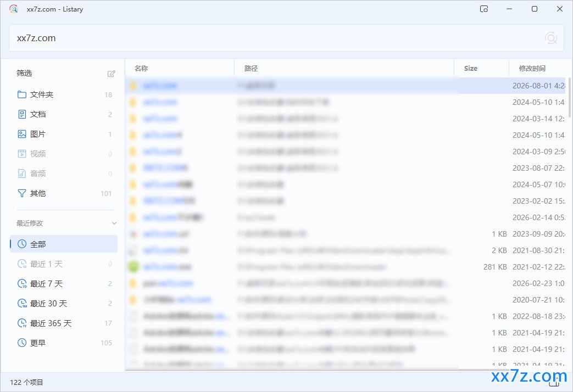This screenshot has height=392, width=573.
Task: Select row dated 2023-02-02
Action: click(x=346, y=200)
